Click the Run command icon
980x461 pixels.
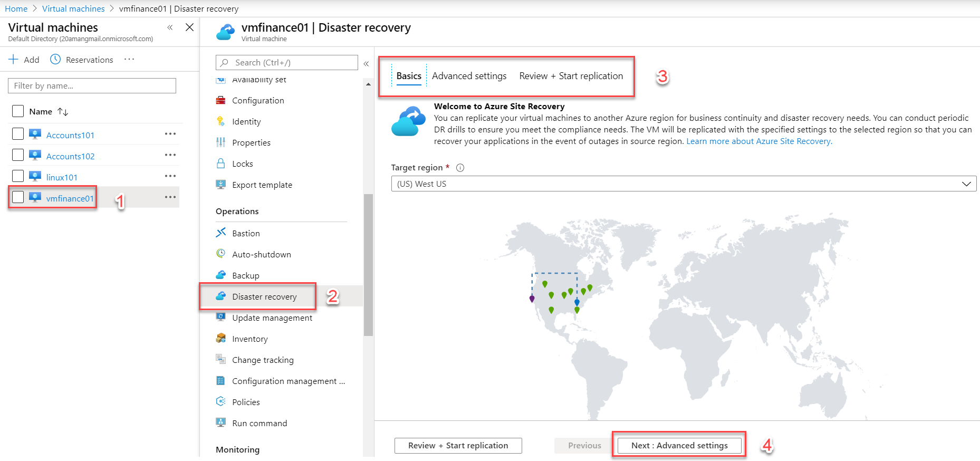point(221,422)
